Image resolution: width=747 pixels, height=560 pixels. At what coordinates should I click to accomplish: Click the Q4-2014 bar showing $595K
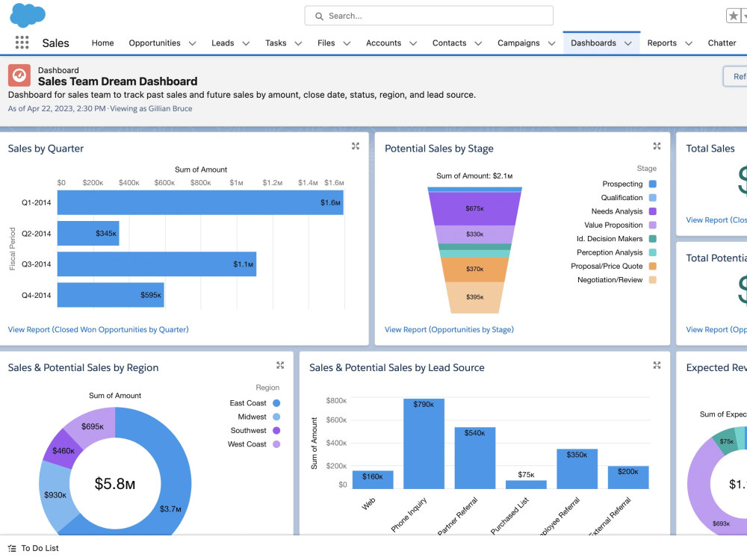coord(111,295)
